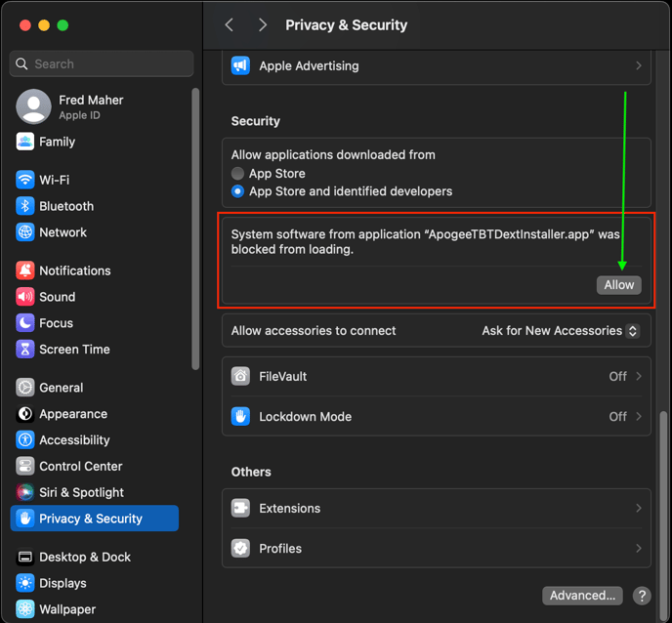Open the Sound label in sidebar
Viewport: 672px width, 623px height.
tap(58, 297)
